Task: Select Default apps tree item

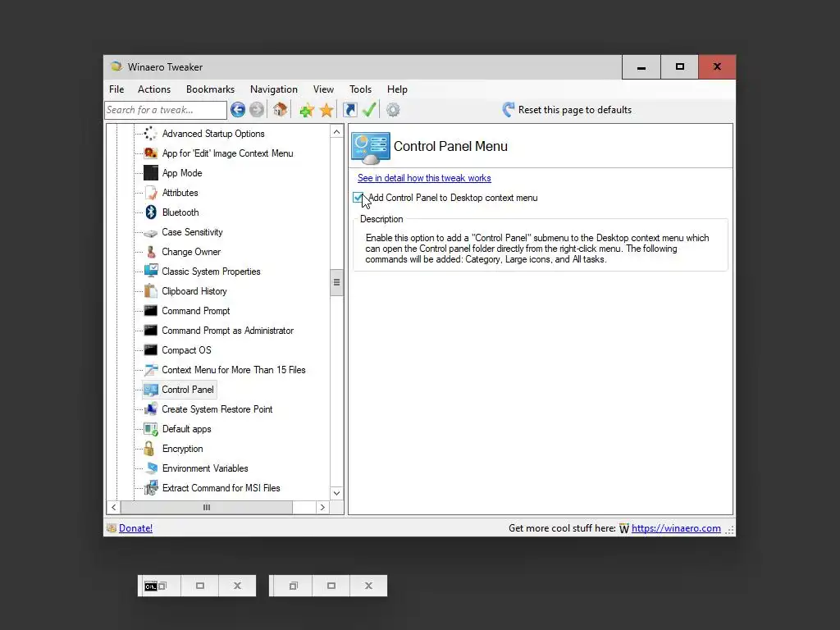Action: (x=186, y=429)
